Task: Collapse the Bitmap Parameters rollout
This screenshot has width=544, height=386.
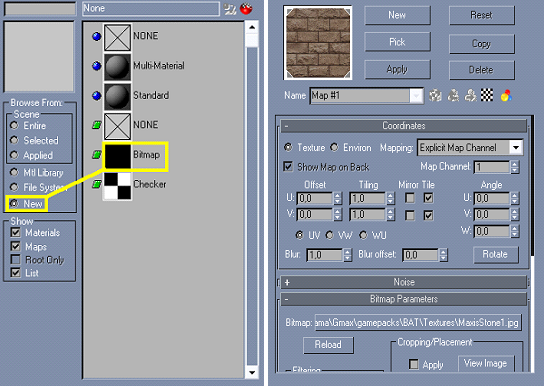Action: coord(404,299)
